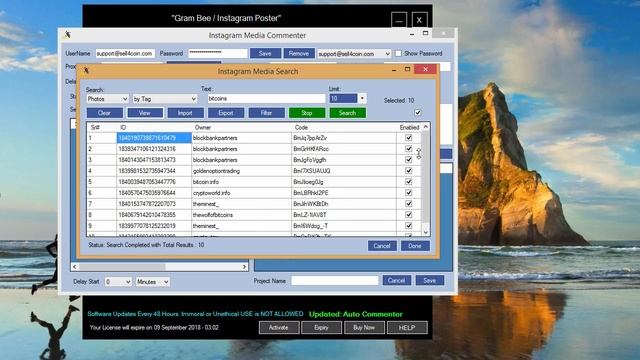Click the UserName input field
The width and height of the screenshot is (640, 360).
click(x=125, y=53)
